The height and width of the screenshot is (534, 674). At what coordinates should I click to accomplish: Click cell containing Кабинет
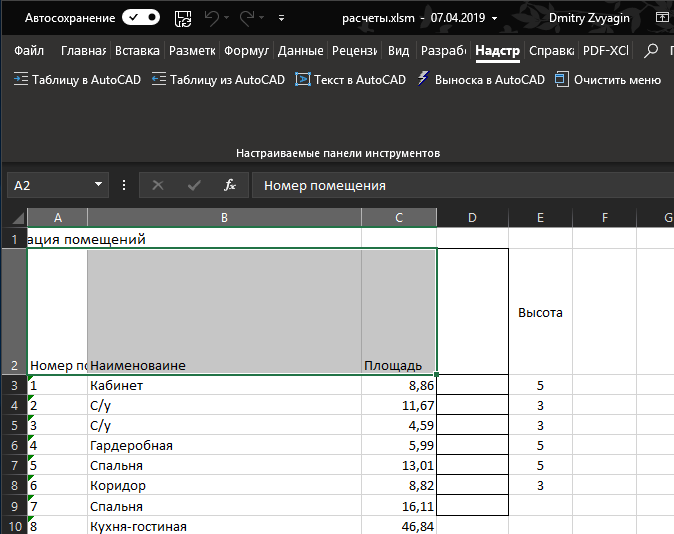[x=224, y=385]
